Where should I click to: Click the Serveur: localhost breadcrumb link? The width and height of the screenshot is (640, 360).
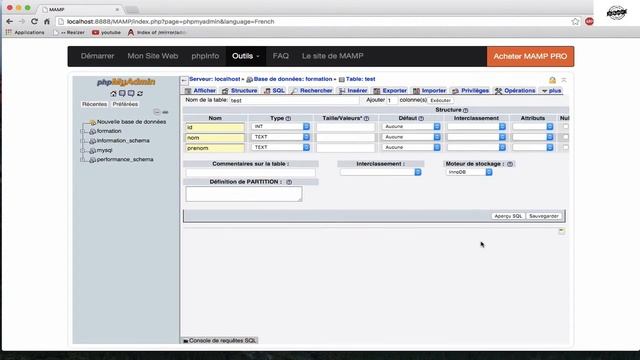(x=215, y=79)
